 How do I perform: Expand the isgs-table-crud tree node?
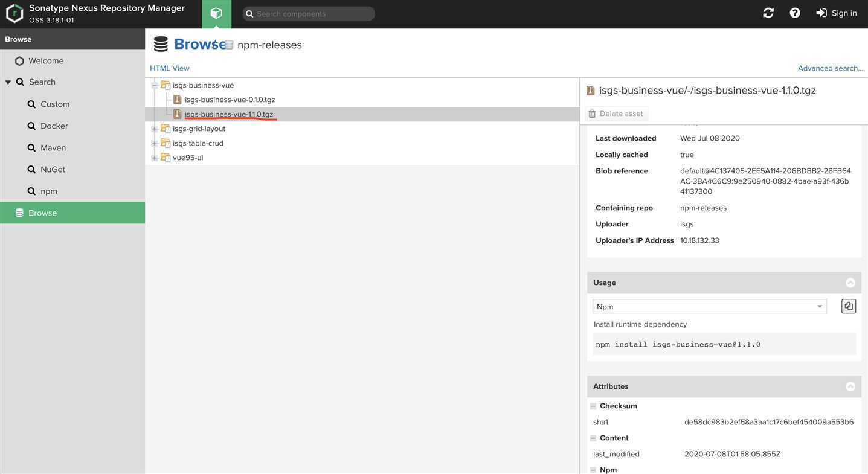click(155, 143)
